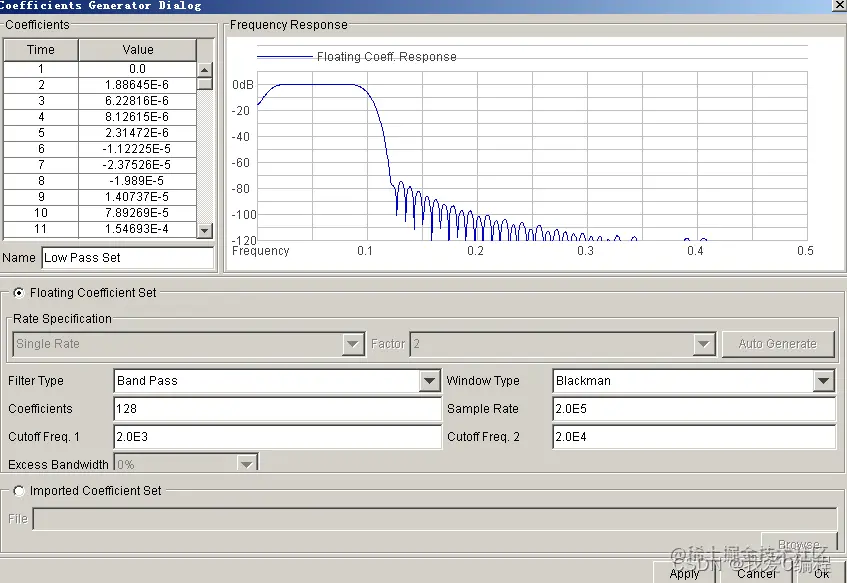Open the Window Type dropdown showing Blackman

[824, 381]
